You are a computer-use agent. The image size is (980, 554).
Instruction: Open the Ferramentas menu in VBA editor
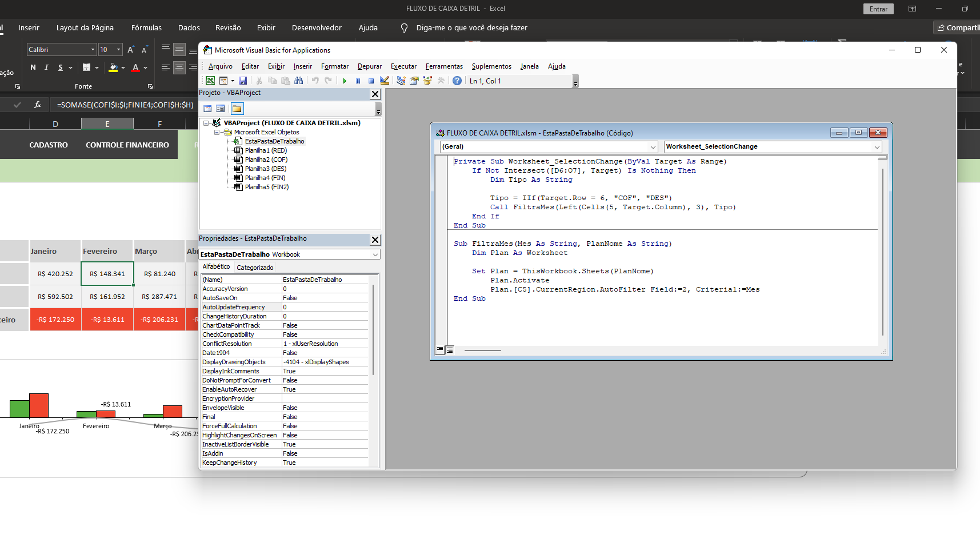click(x=444, y=66)
